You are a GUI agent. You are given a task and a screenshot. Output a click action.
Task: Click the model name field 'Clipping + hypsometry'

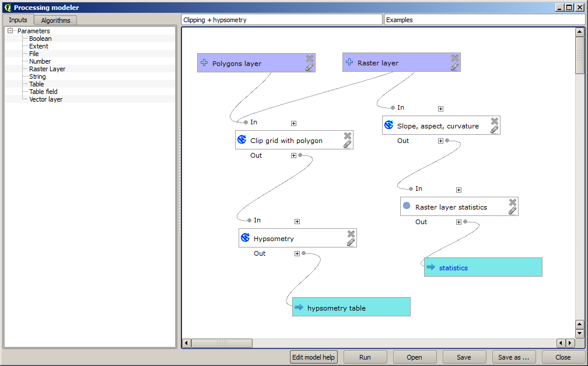(x=281, y=20)
